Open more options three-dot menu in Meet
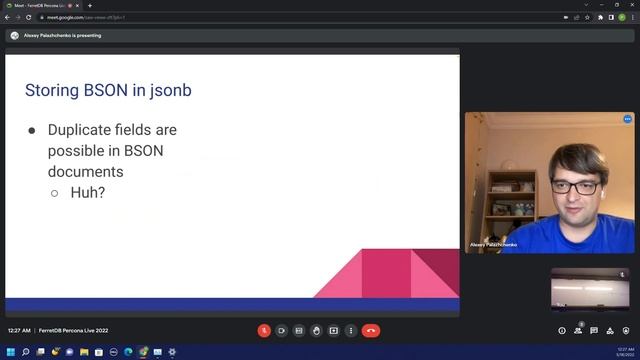Screen dimensions: 640x360 coord(351,331)
